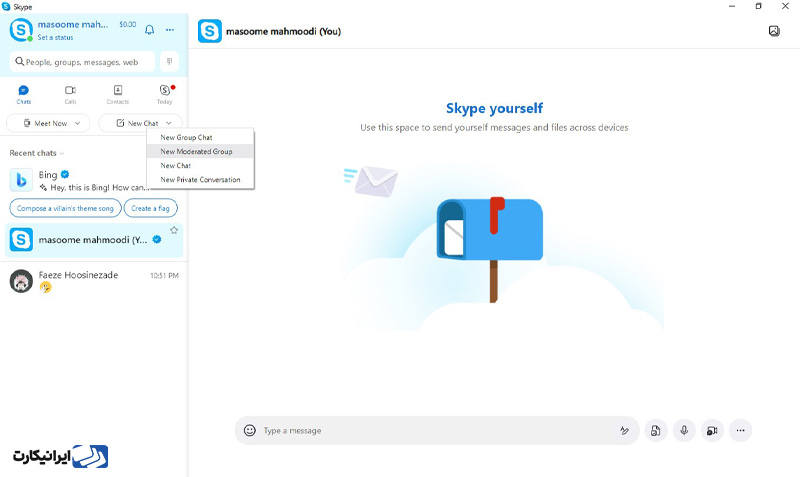This screenshot has height=477, width=800.
Task: Click the search box People, groups, messages
Action: 82,62
